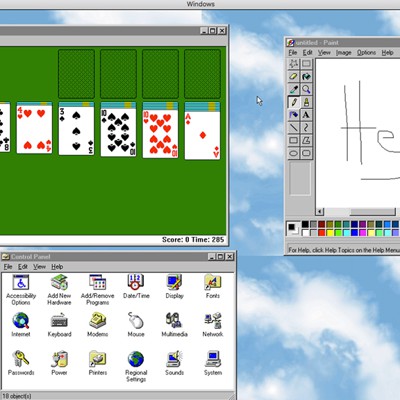Pick the straight Line tool in Paint
The width and height of the screenshot is (400, 400).
pyautogui.click(x=293, y=127)
